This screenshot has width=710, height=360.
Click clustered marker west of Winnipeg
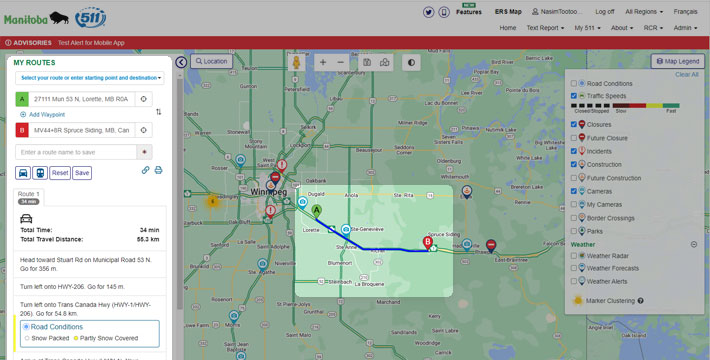(212, 201)
